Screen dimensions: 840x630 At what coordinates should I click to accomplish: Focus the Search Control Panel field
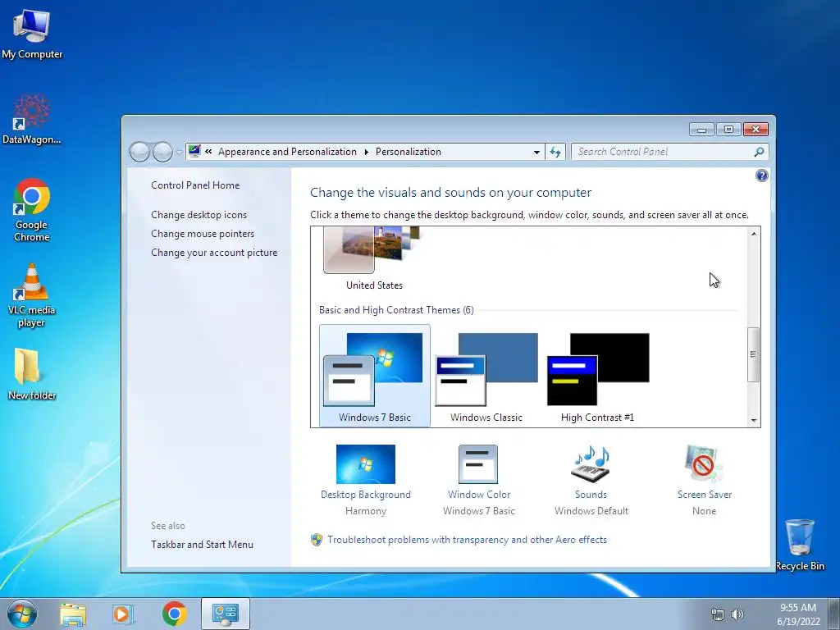coord(669,152)
